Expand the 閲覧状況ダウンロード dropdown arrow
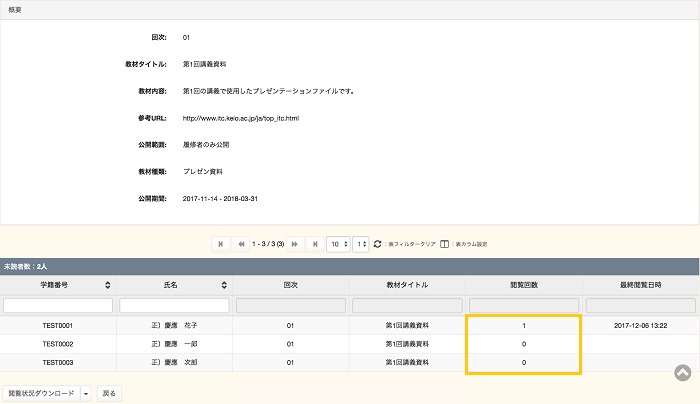This screenshot has height=404, width=700. pos(86,393)
